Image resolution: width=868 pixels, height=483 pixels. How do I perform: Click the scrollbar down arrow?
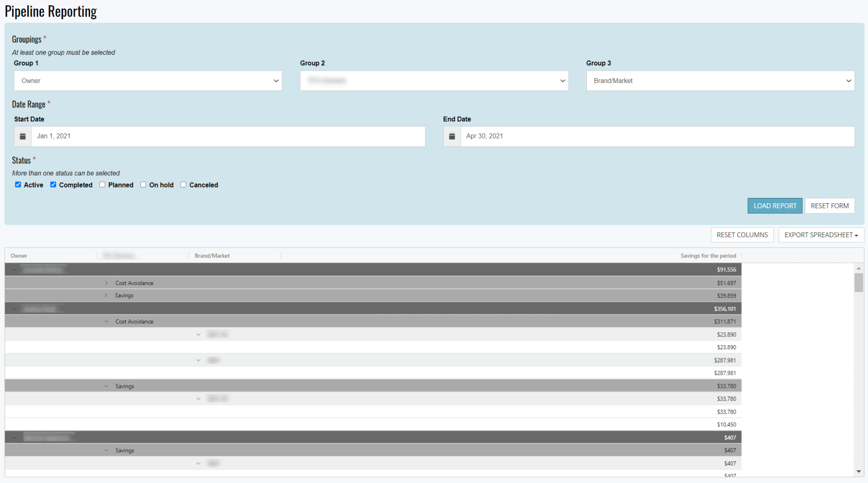(859, 471)
